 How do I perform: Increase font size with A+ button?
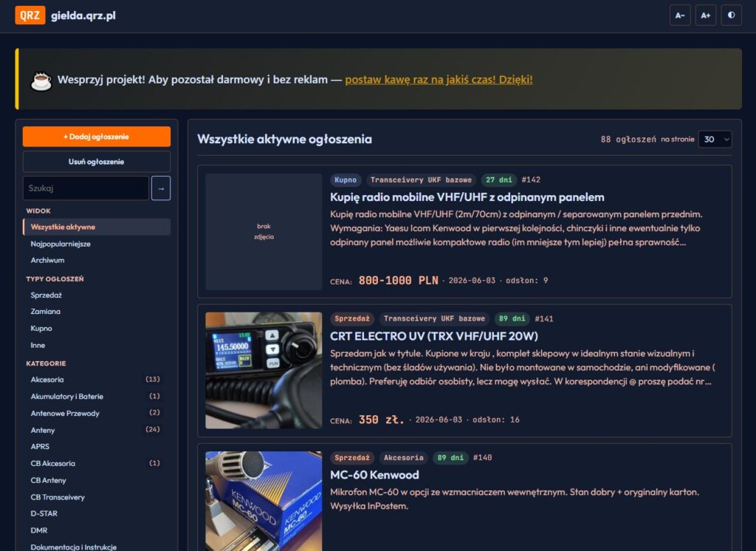tap(705, 16)
